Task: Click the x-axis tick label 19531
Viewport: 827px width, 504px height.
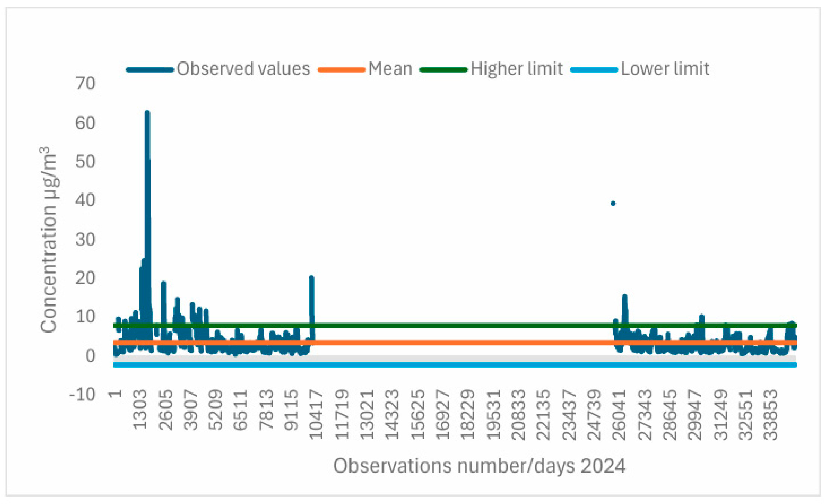Action: 493,415
